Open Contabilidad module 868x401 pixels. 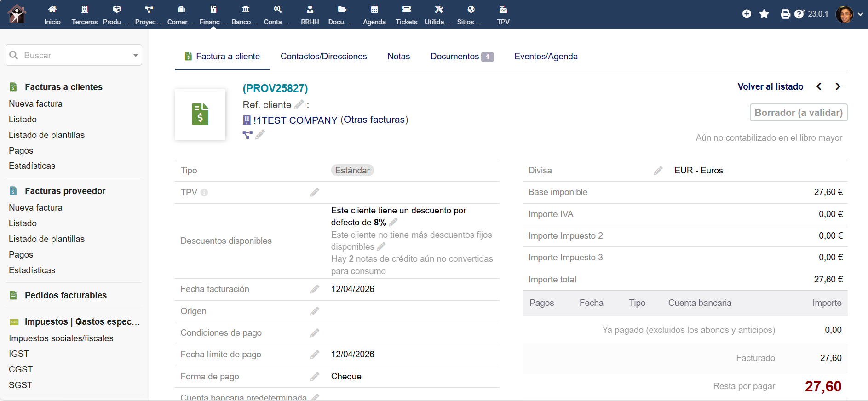pos(277,15)
